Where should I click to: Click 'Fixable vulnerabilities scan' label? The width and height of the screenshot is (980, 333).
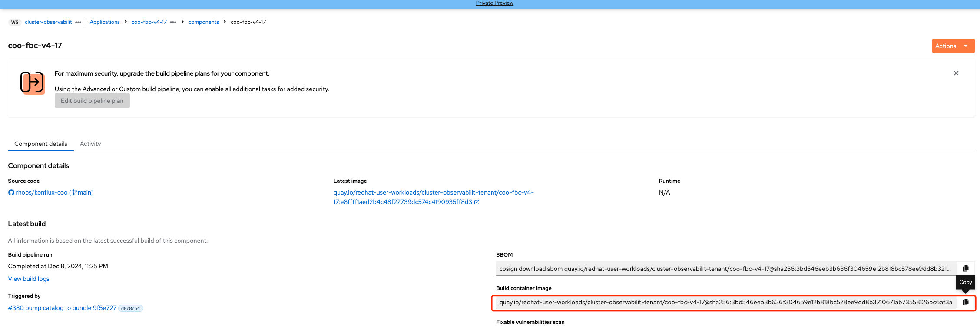pyautogui.click(x=530, y=322)
